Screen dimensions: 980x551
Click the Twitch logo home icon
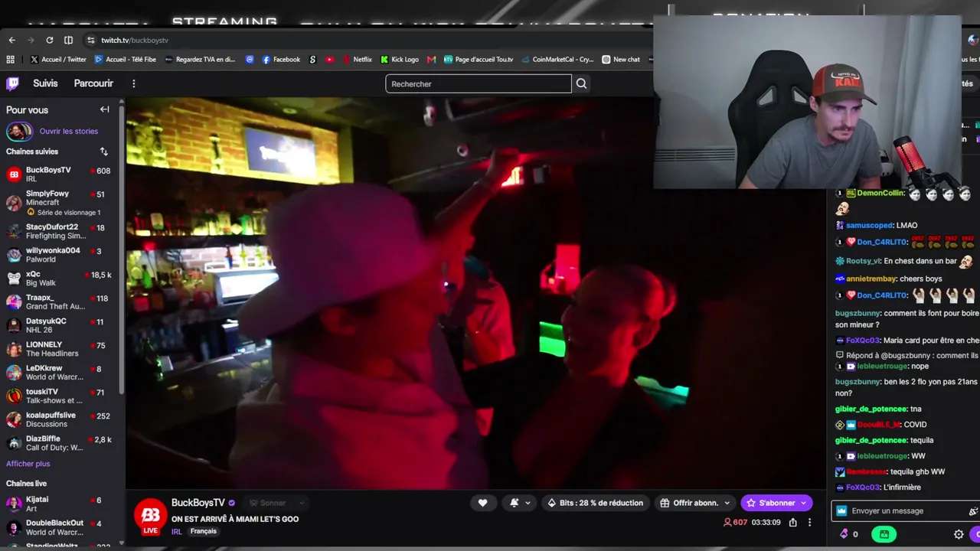[x=12, y=83]
